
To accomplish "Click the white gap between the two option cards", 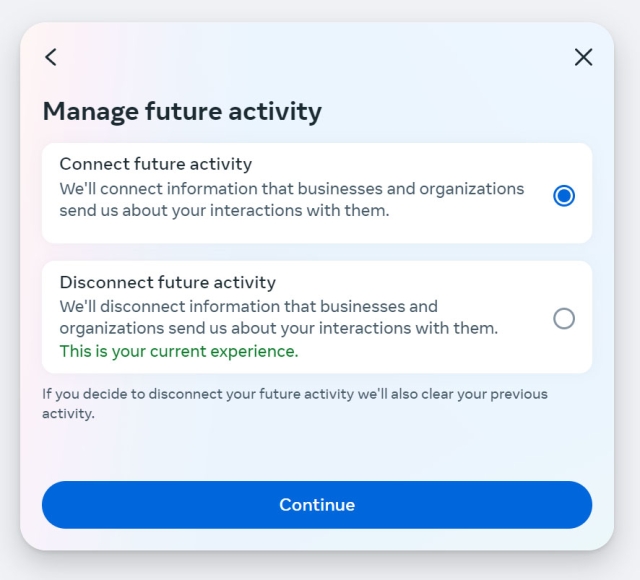I will [316, 252].
